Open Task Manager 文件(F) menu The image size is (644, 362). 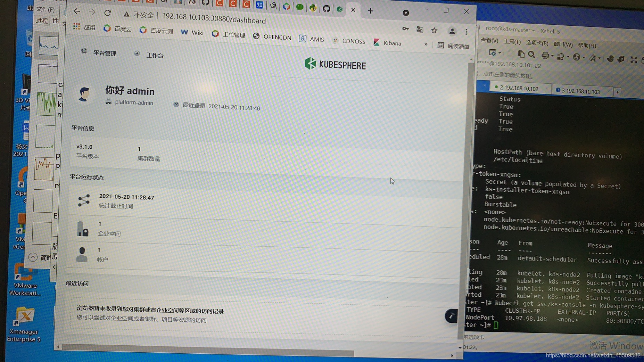(x=46, y=9)
